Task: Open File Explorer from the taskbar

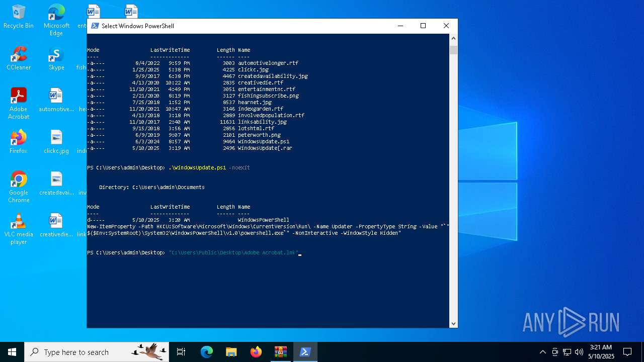Action: (231, 352)
